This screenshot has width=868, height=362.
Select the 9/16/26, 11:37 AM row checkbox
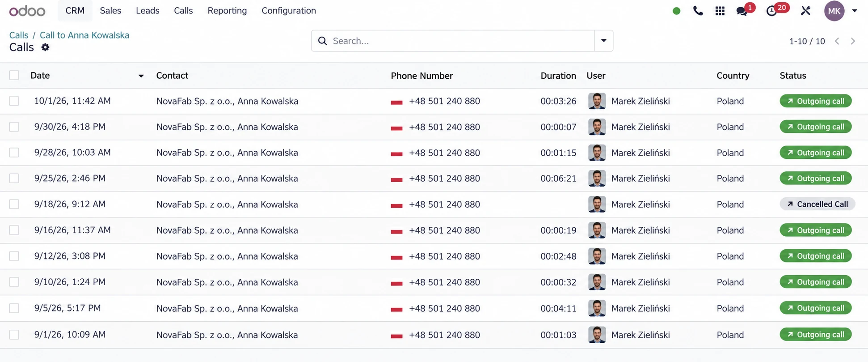click(14, 230)
